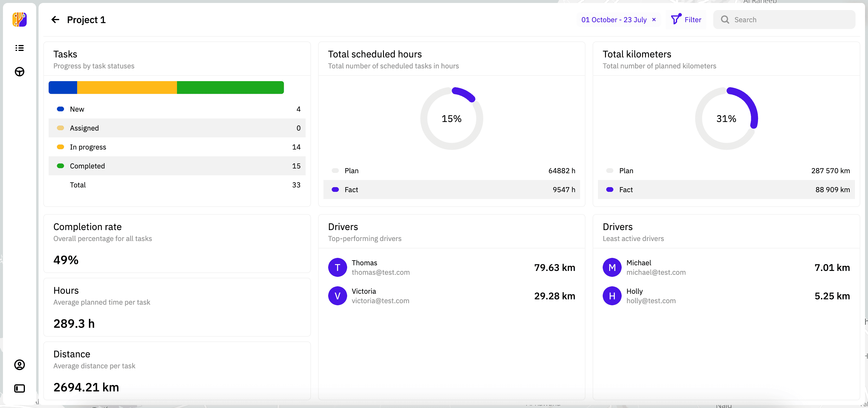Click Thomas's avatar in top-performing drivers
Image resolution: width=868 pixels, height=408 pixels.
[337, 267]
